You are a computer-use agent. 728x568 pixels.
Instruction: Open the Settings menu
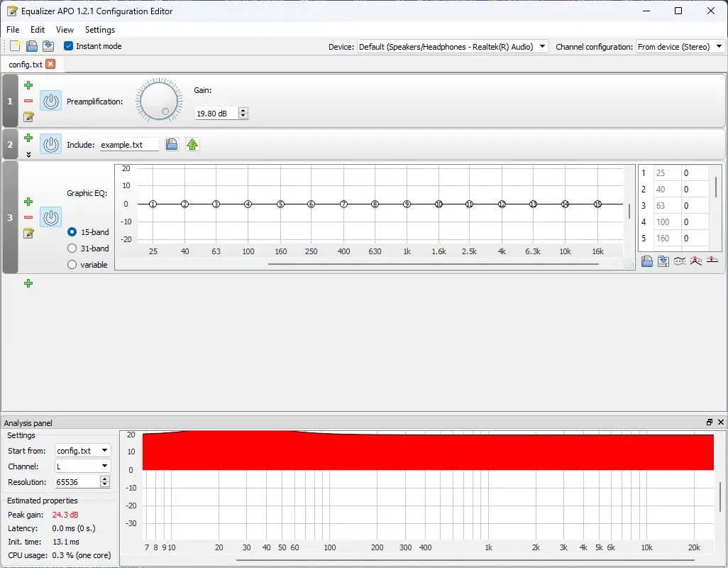tap(99, 30)
